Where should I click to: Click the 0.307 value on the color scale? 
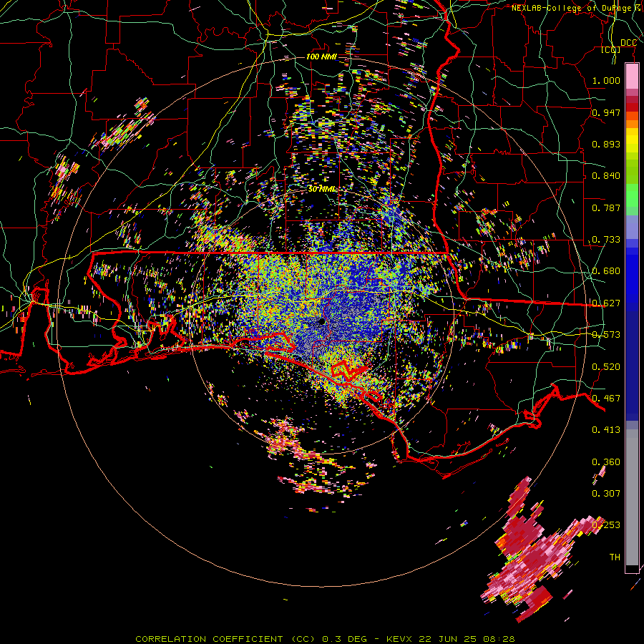[x=606, y=493]
